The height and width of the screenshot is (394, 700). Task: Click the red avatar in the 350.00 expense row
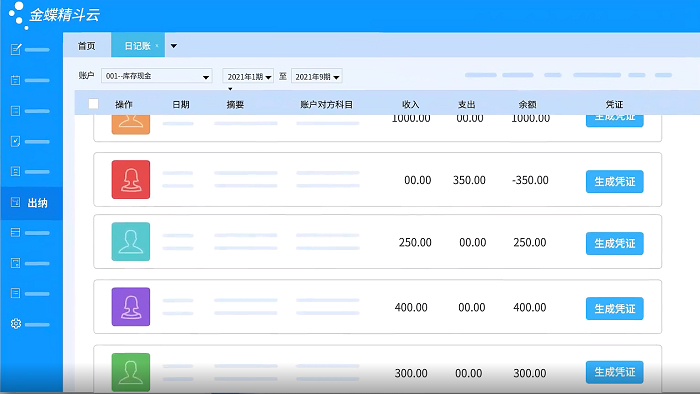click(131, 179)
